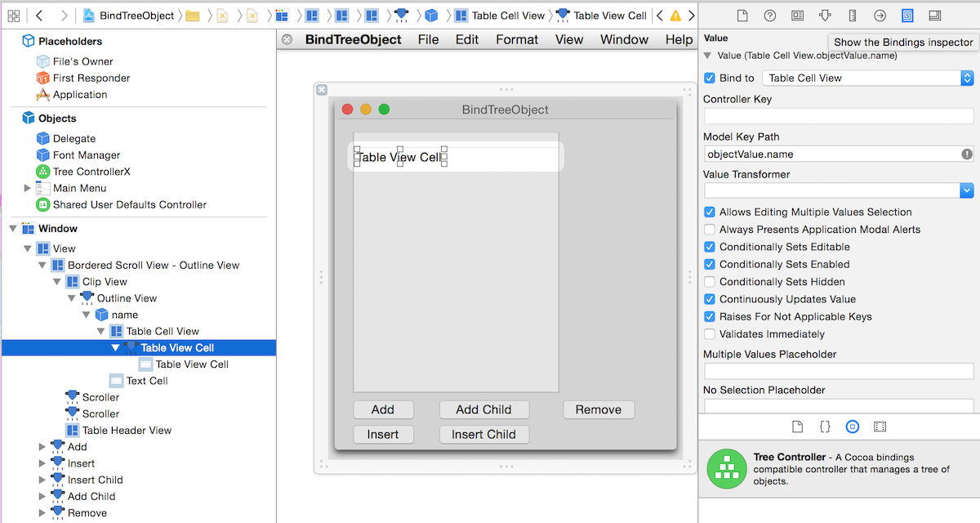Show the Code Snippet library
The height and width of the screenshot is (523, 980).
click(825, 427)
